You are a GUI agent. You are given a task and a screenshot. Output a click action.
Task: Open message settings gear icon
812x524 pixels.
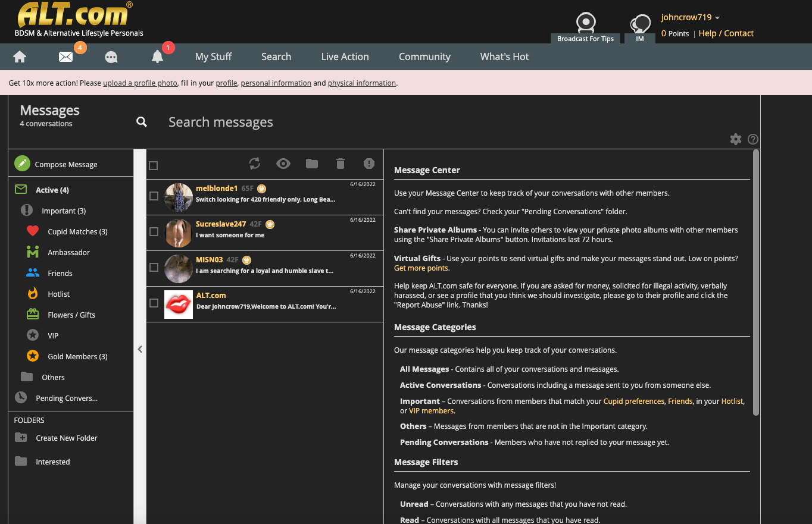tap(736, 139)
